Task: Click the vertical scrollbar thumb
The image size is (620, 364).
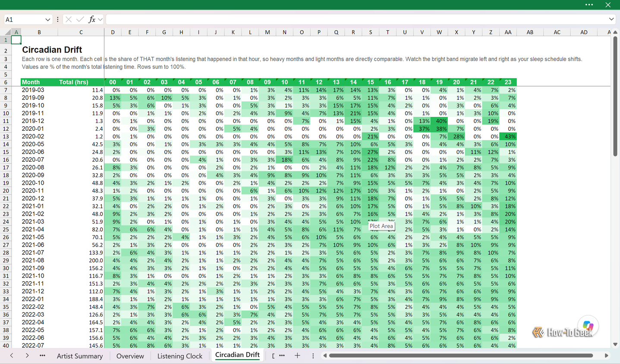Action: coord(615,96)
